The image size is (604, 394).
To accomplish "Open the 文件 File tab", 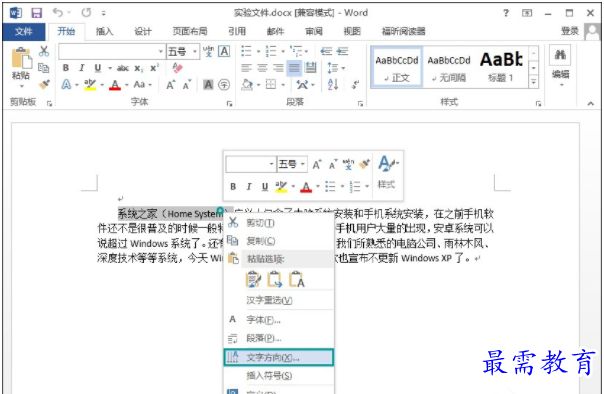I will 24,32.
